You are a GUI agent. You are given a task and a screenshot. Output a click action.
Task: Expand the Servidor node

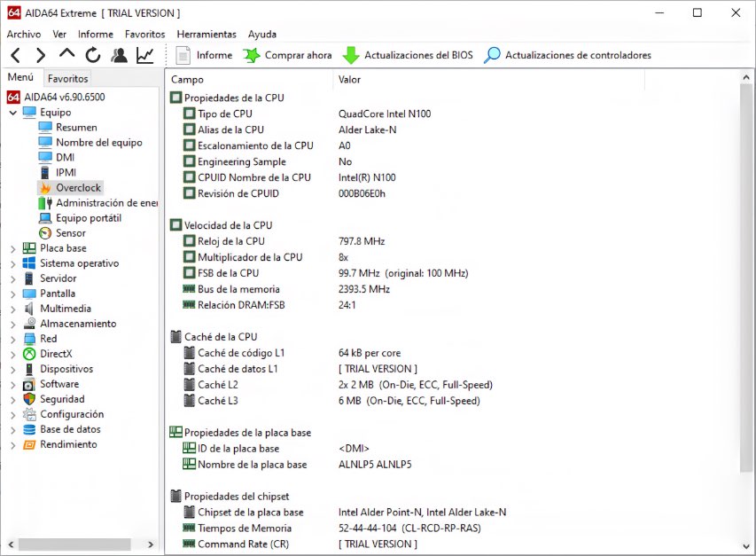click(13, 278)
